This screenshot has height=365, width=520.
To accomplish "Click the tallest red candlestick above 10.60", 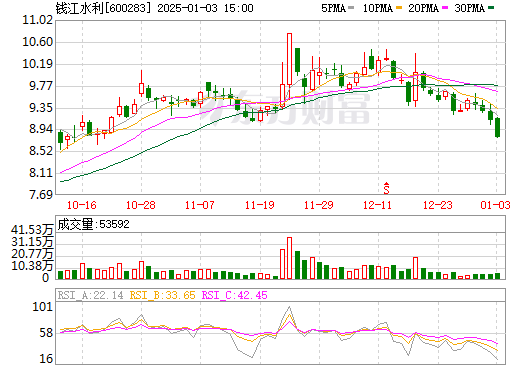I will point(289,59).
